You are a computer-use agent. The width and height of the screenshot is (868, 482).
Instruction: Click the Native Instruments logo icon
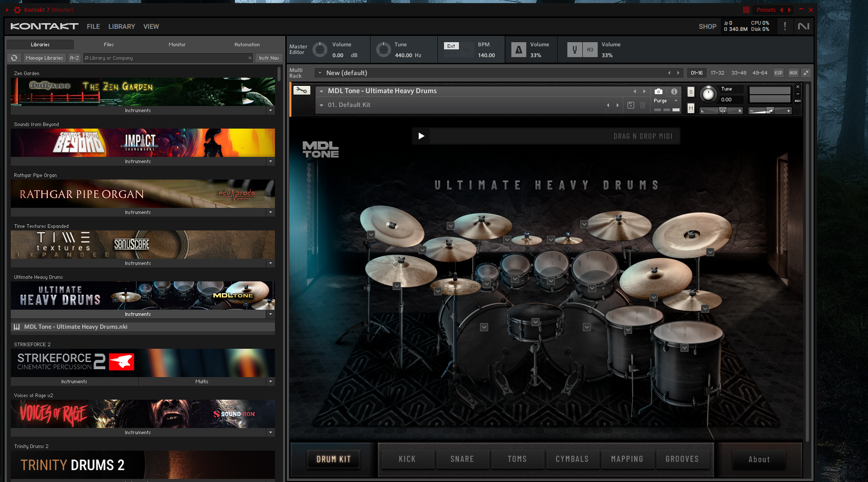[x=803, y=26]
